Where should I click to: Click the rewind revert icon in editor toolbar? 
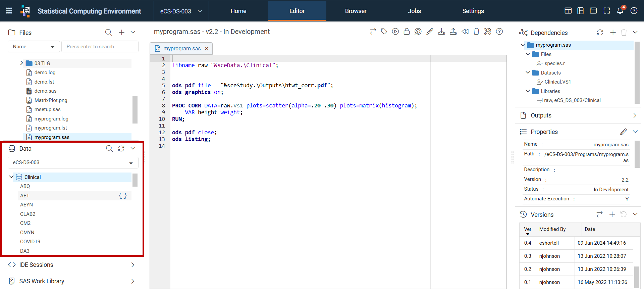(465, 32)
